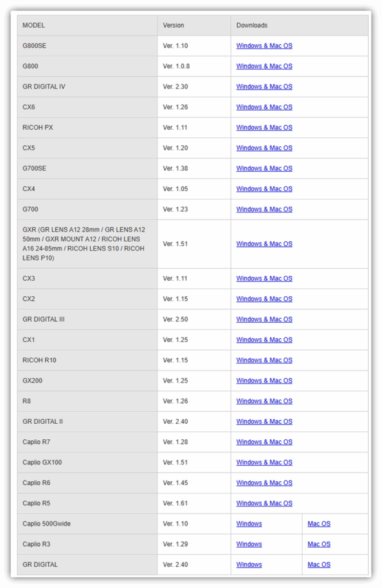Open Caplio 500Gwide Mac OS download
Image resolution: width=382 pixels, height=588 pixels.
(x=319, y=524)
